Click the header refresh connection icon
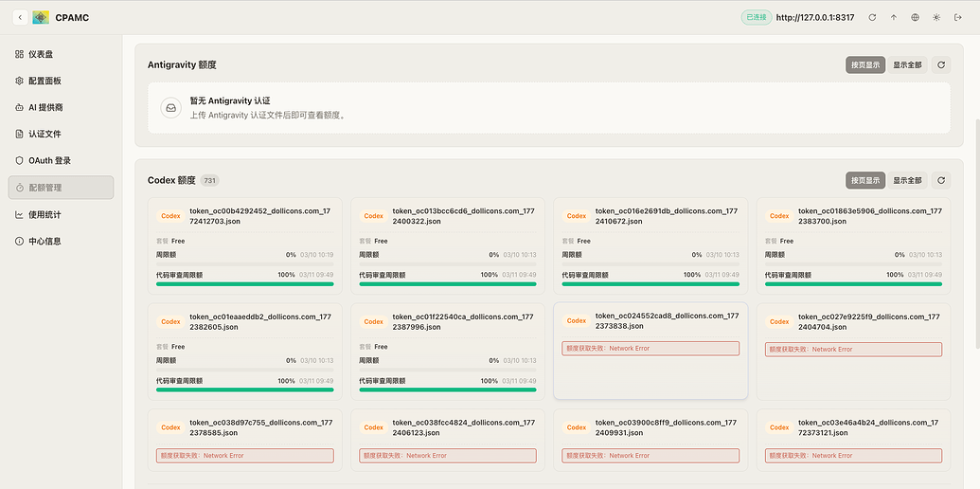Image resolution: width=980 pixels, height=489 pixels. [872, 17]
